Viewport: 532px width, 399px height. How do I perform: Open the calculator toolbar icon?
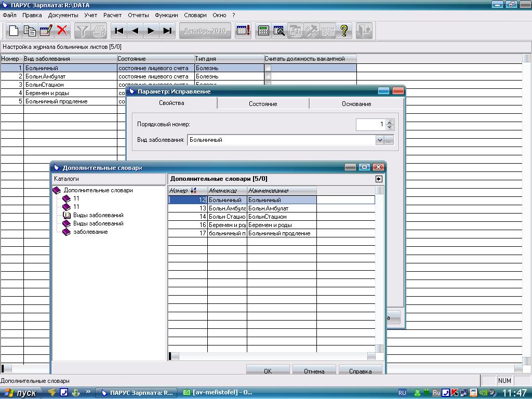click(x=263, y=31)
